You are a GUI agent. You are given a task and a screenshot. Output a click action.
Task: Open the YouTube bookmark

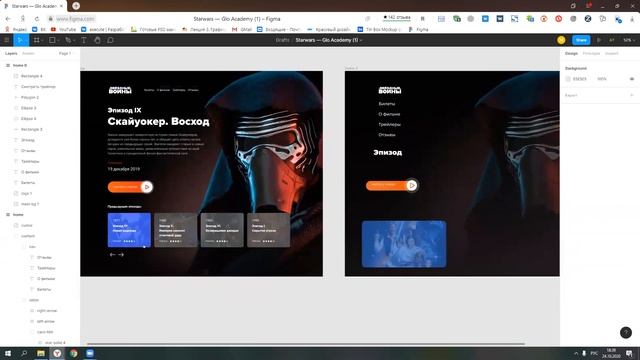point(64,29)
